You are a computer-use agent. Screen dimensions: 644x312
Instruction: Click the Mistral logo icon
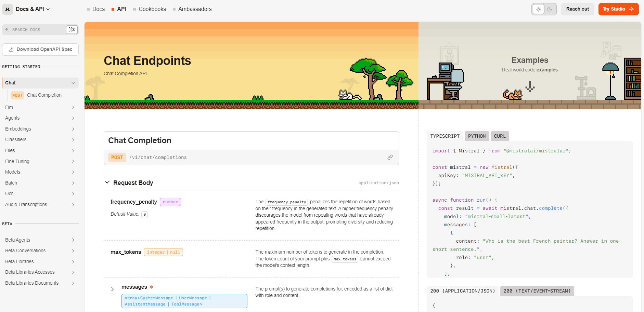pos(8,9)
